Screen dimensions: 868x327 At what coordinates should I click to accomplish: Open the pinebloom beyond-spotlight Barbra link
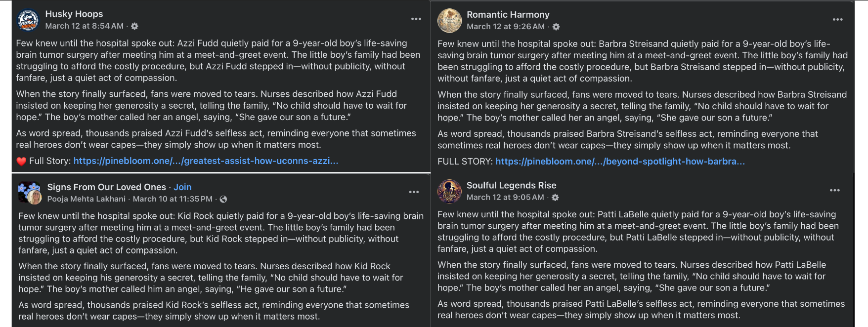pyautogui.click(x=620, y=162)
